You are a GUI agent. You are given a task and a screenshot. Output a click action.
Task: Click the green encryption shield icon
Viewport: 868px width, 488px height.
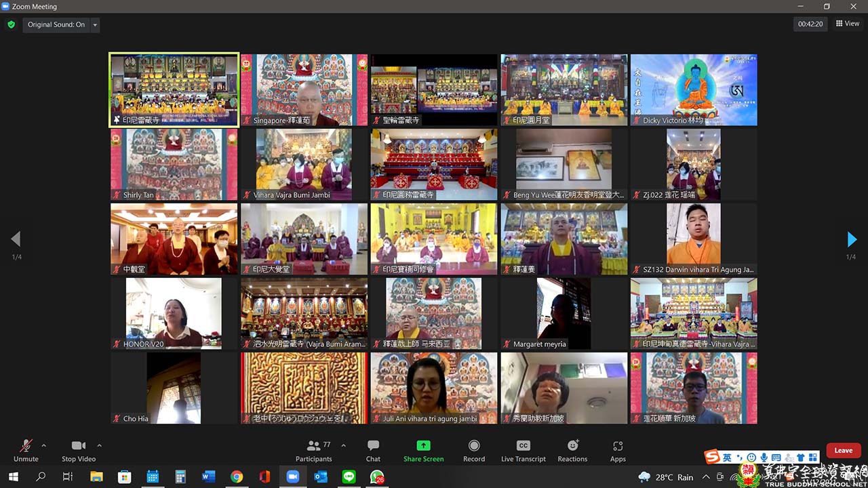click(x=11, y=24)
